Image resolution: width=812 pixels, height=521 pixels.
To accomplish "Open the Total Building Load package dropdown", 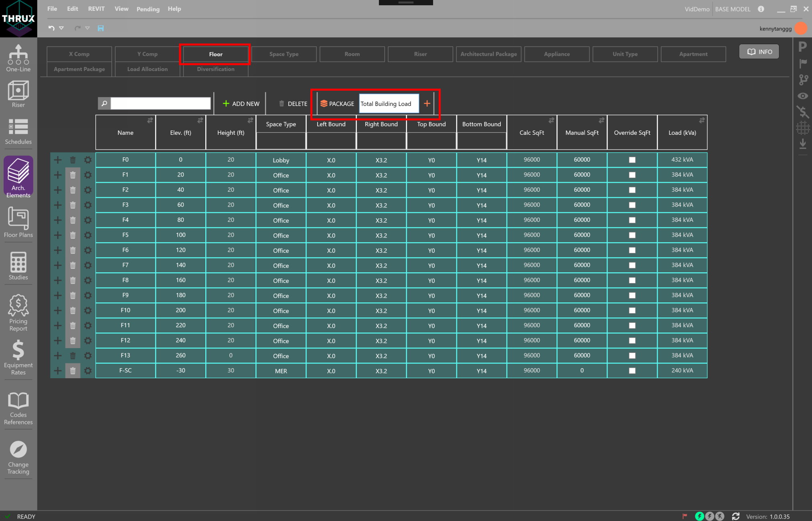I will click(388, 103).
